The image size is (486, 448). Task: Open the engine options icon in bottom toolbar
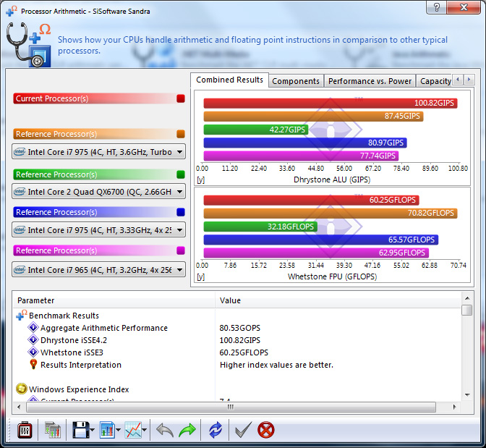pos(25,430)
